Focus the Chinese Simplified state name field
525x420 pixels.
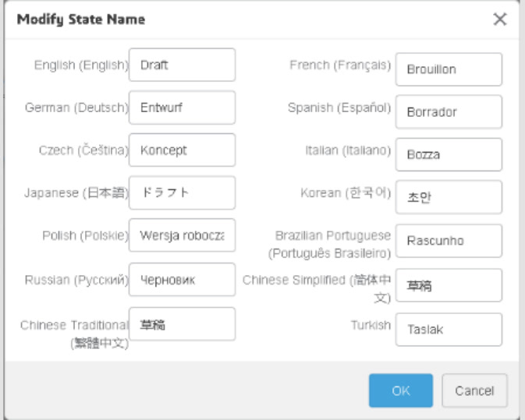click(449, 286)
